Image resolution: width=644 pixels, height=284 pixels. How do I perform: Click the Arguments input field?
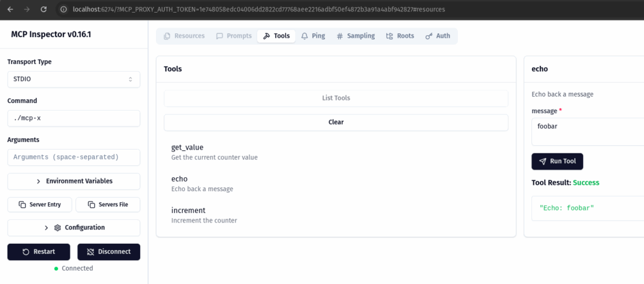pos(74,157)
